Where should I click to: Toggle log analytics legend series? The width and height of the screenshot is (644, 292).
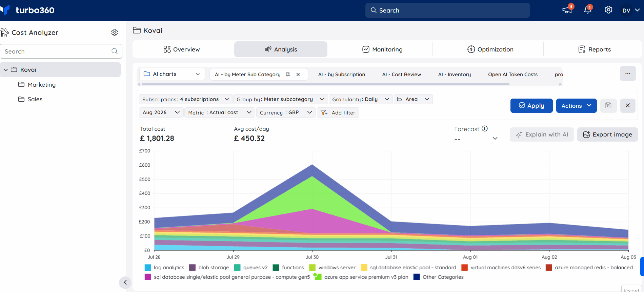(x=164, y=268)
